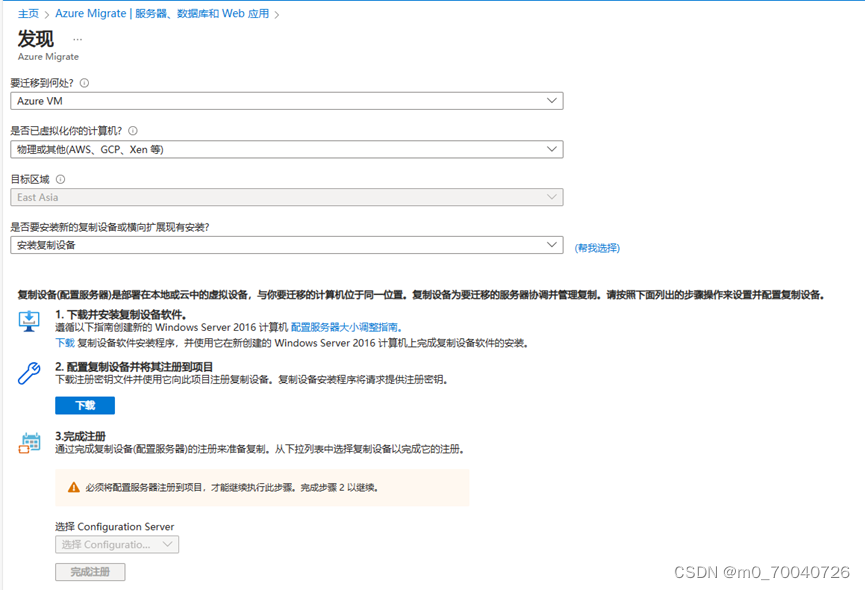Click the '1. 下载并安装复制设备软件' heading
This screenshot has height=590, width=865.
[x=121, y=314]
